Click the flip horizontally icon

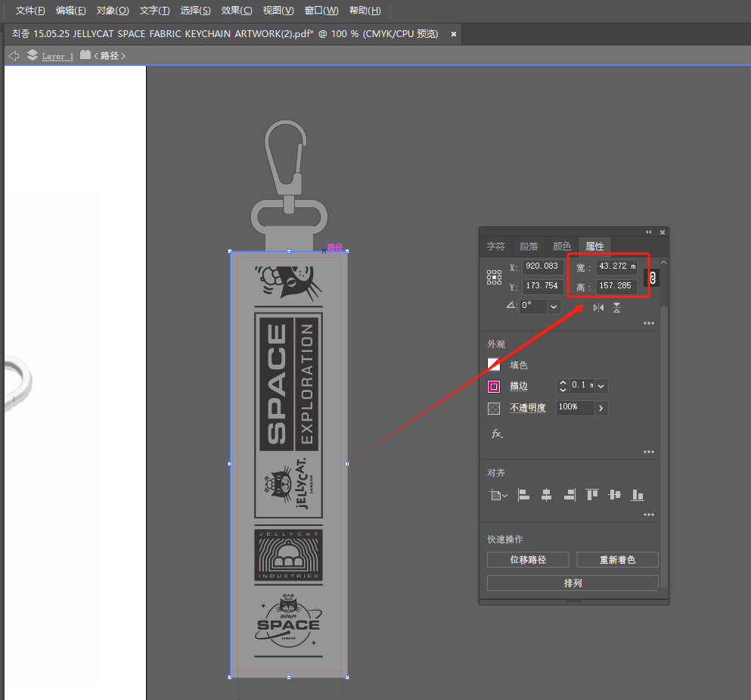click(598, 307)
